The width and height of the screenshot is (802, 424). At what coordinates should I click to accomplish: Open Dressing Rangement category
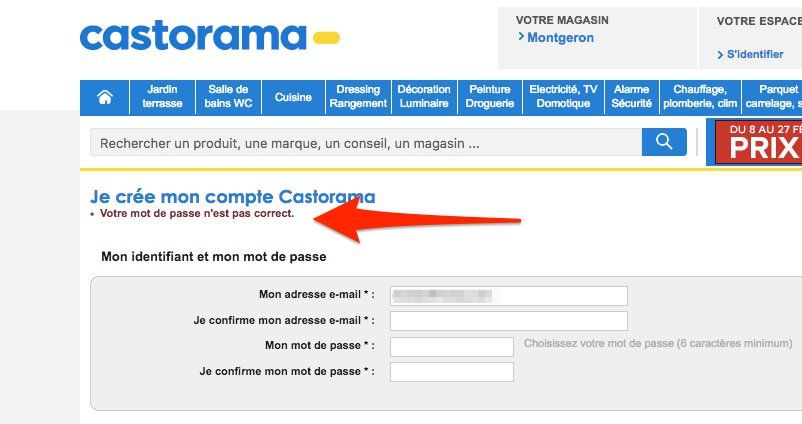click(358, 96)
